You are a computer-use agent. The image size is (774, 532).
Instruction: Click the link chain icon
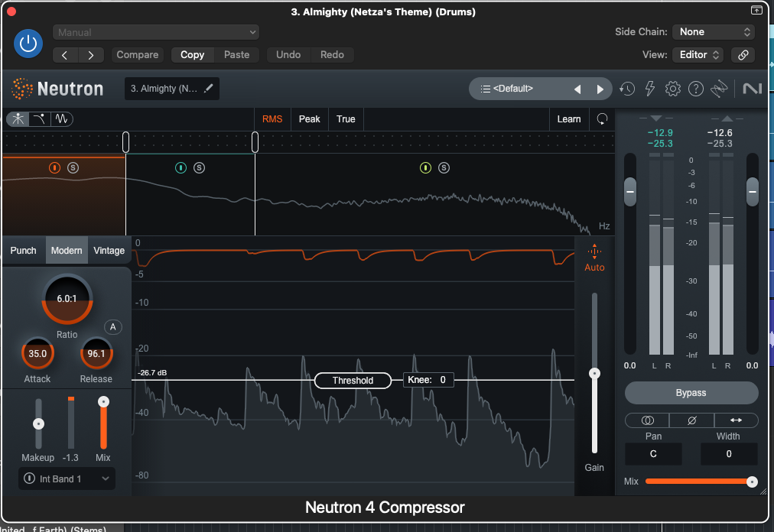coord(743,55)
